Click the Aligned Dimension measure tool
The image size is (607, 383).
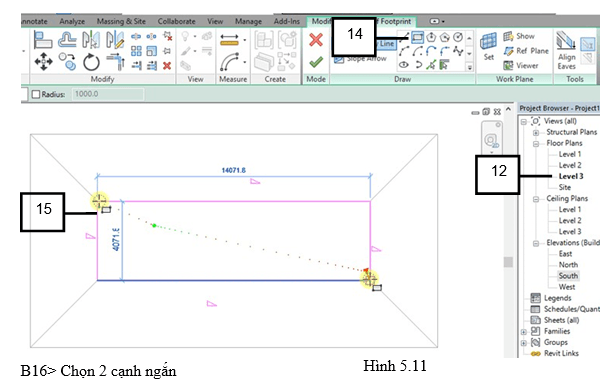coord(229,40)
